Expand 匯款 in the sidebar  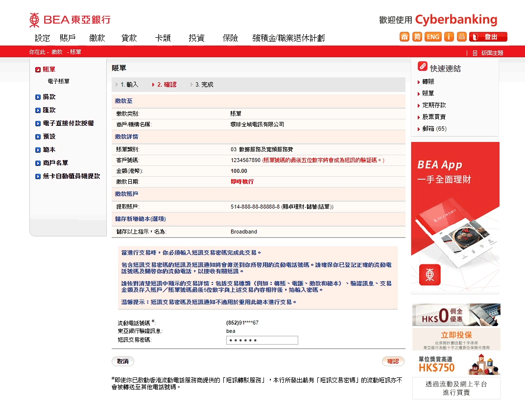point(49,110)
